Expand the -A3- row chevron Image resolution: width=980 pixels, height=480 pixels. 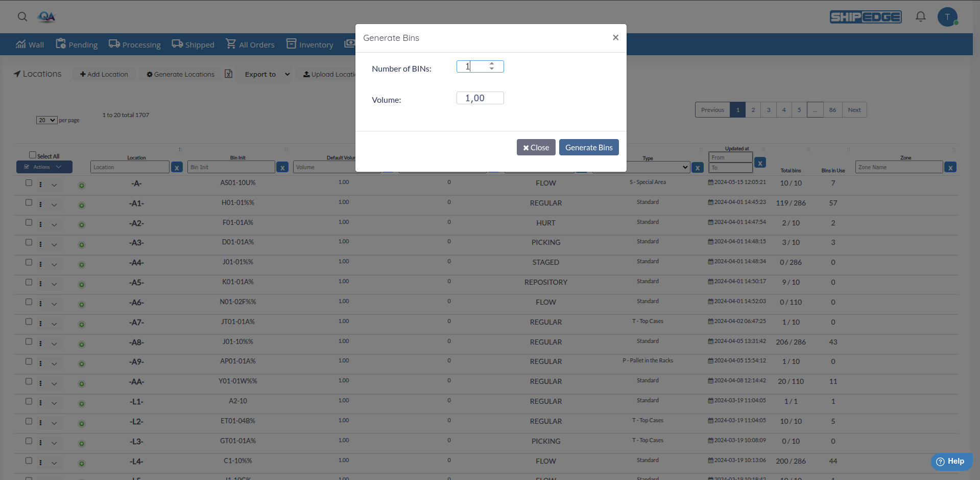point(54,245)
